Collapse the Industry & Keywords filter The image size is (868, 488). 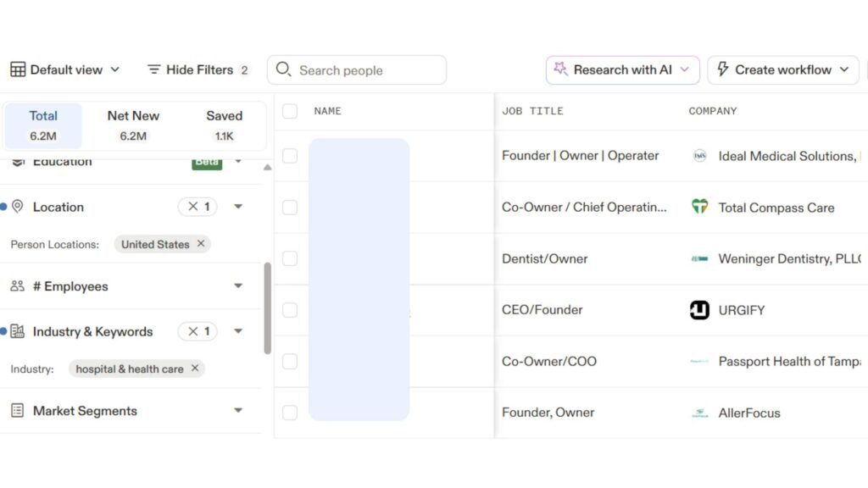click(x=238, y=331)
